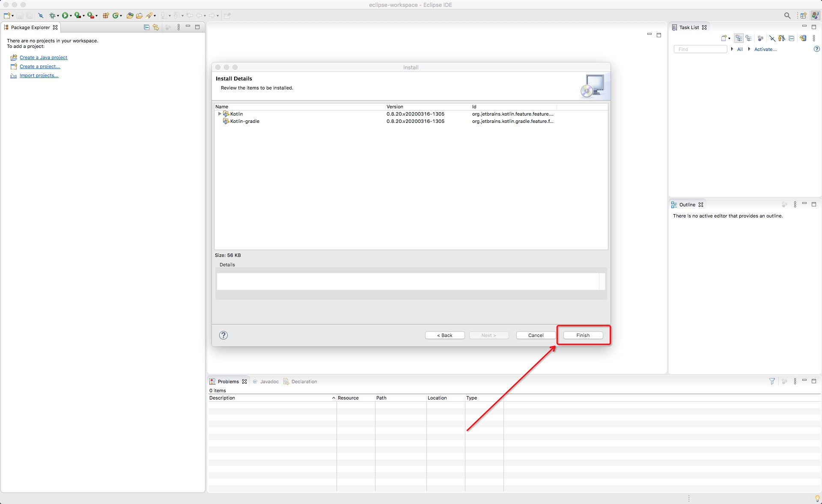The width and height of the screenshot is (822, 504).
Task: Click the Create a project... link
Action: (x=40, y=66)
